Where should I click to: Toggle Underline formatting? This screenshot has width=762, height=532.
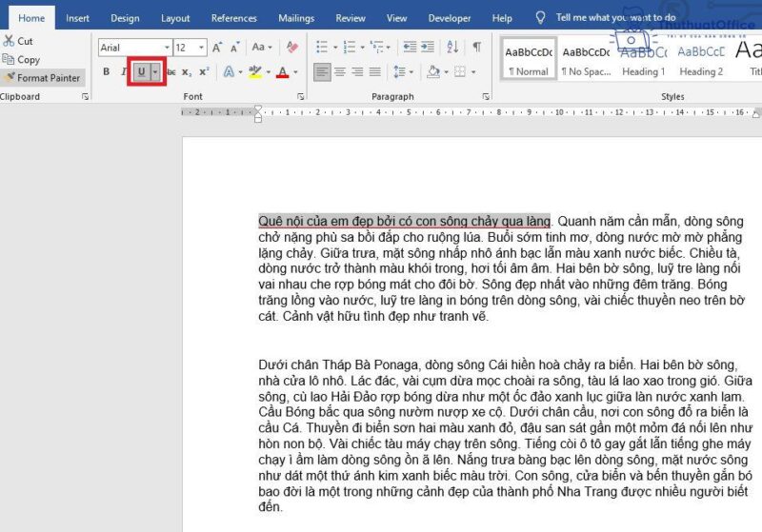point(141,72)
